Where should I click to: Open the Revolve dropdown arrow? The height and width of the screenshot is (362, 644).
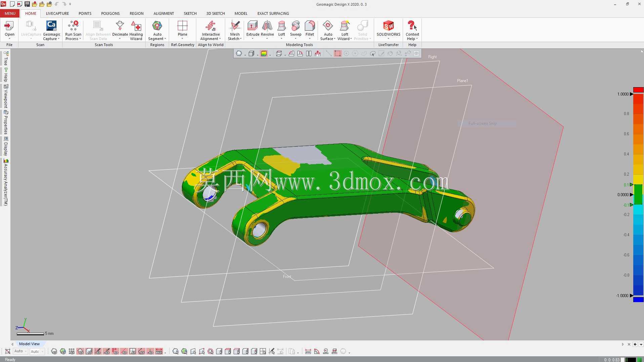[267, 39]
